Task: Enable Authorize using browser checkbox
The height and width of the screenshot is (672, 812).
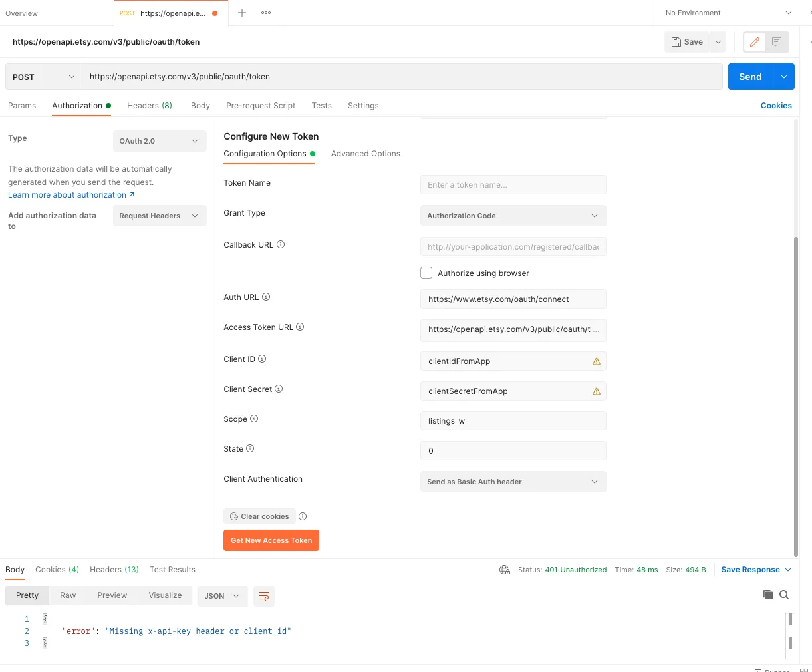Action: (426, 273)
